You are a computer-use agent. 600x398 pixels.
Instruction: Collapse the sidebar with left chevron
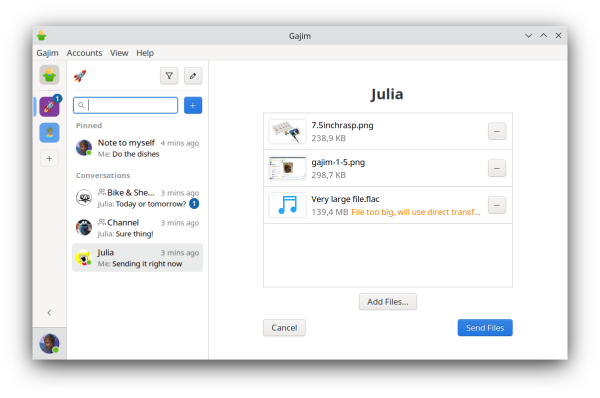click(x=49, y=313)
